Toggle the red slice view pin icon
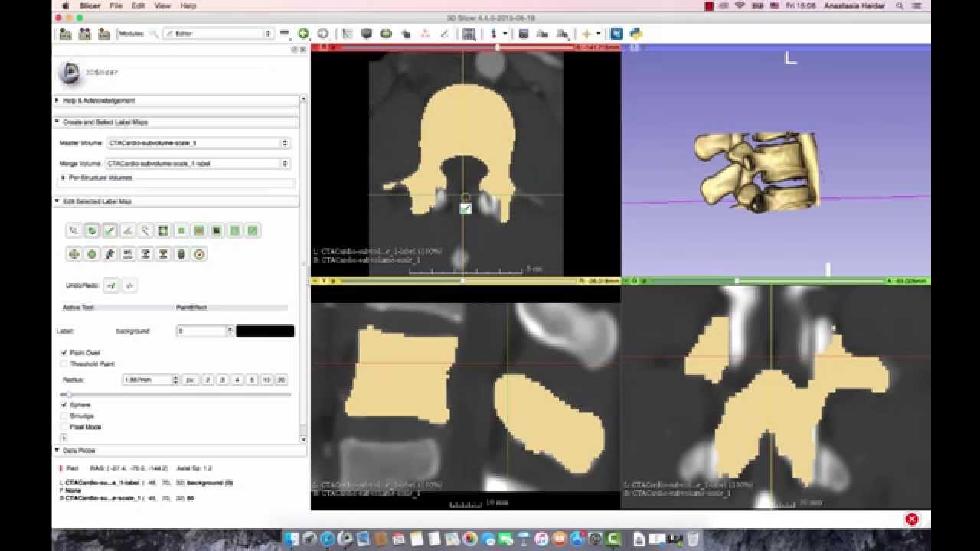The height and width of the screenshot is (551, 980). (x=315, y=47)
